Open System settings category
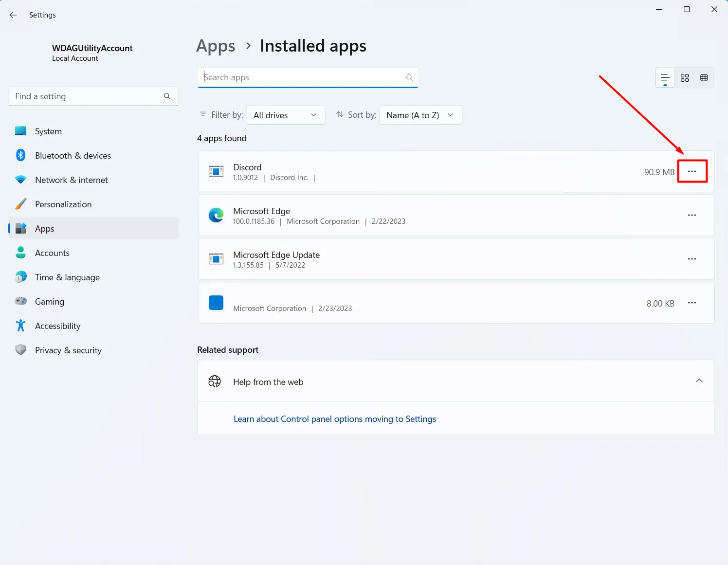 coord(48,131)
